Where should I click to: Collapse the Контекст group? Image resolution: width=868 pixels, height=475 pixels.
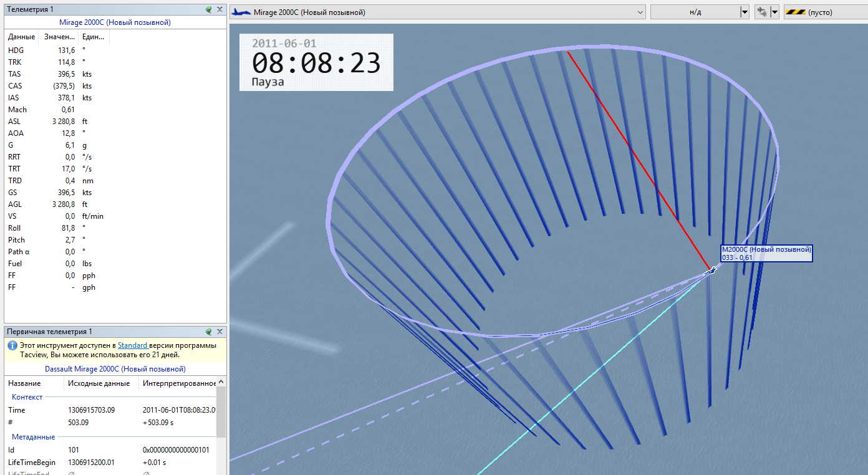click(27, 397)
